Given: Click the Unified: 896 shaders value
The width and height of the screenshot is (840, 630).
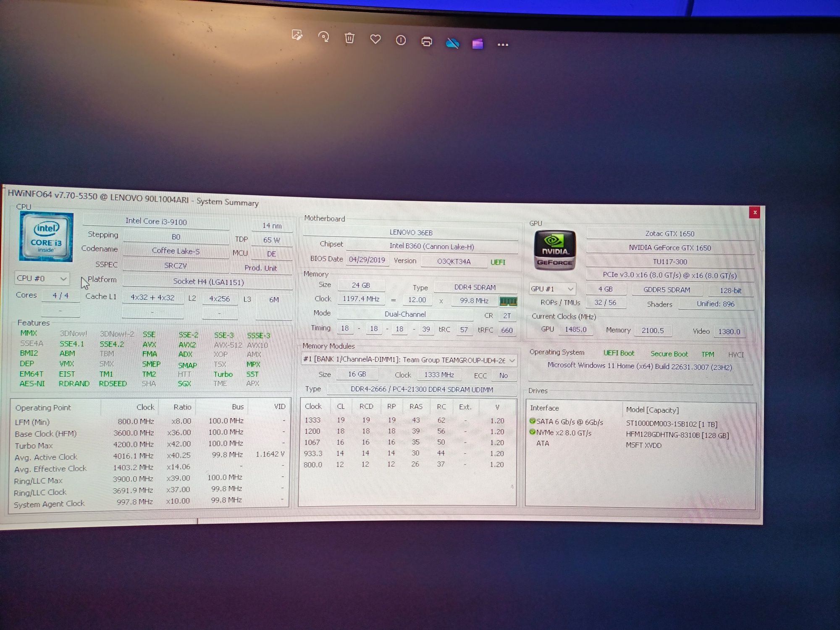Looking at the screenshot, I should (715, 304).
